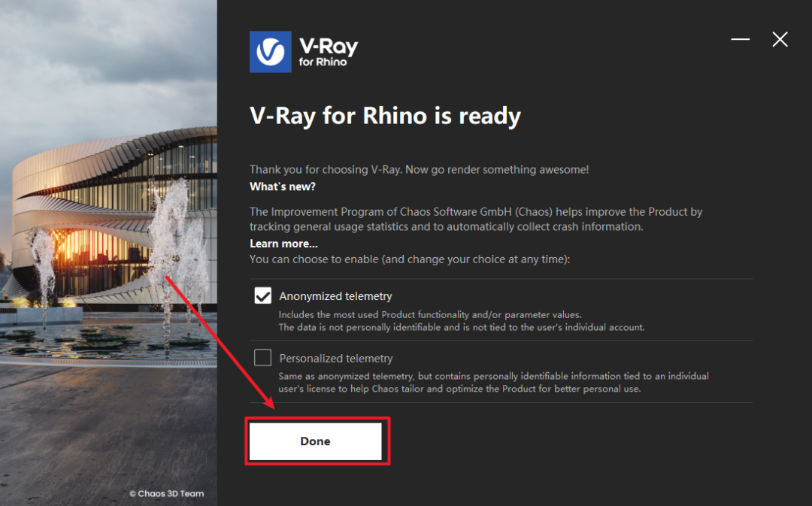
Task: Minimize the installer window
Action: point(740,39)
